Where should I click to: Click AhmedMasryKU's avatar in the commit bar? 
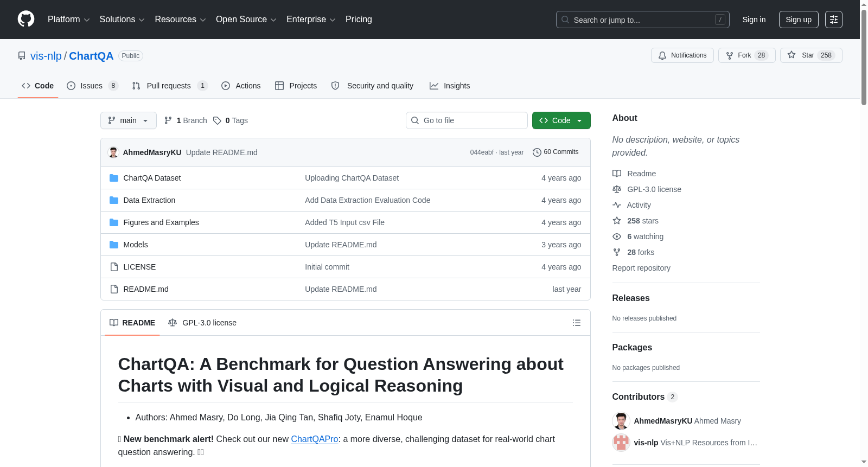coord(113,152)
